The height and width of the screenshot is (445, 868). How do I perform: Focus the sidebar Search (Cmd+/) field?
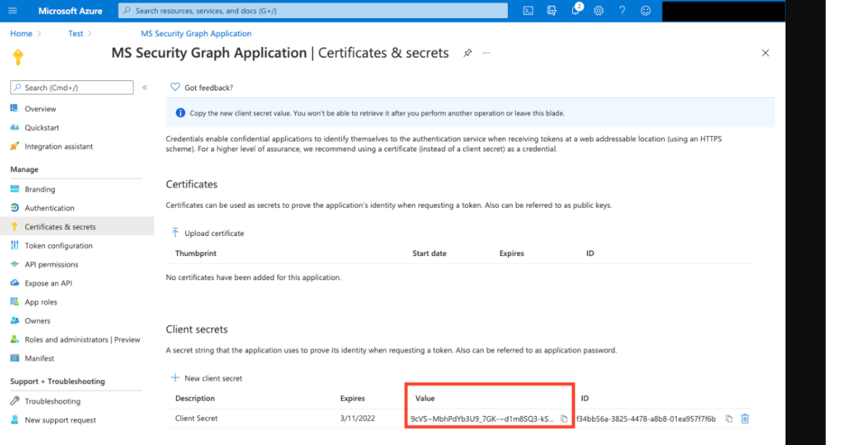[x=72, y=88]
